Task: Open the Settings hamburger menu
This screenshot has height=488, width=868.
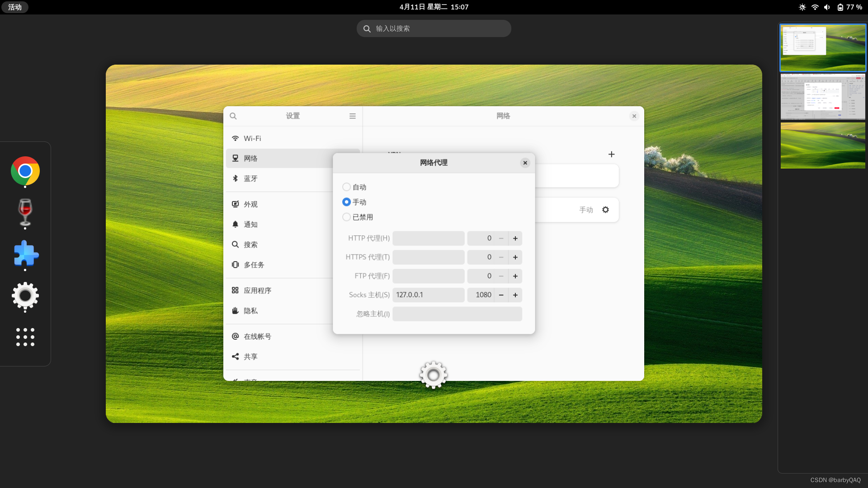Action: tap(353, 116)
